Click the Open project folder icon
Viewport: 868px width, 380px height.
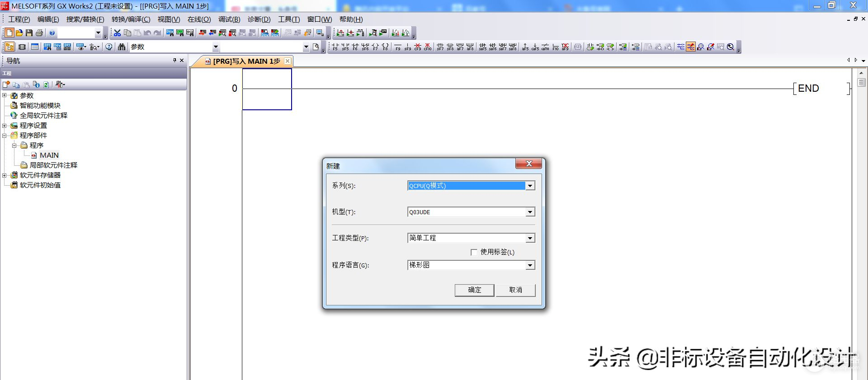click(x=19, y=33)
